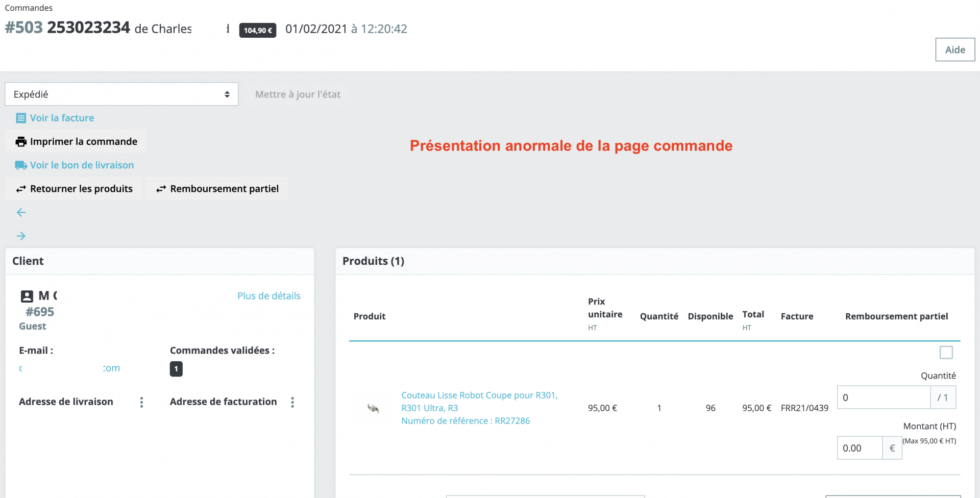Click the return arrows icon in Retourner les produits
The image size is (980, 498).
[21, 189]
